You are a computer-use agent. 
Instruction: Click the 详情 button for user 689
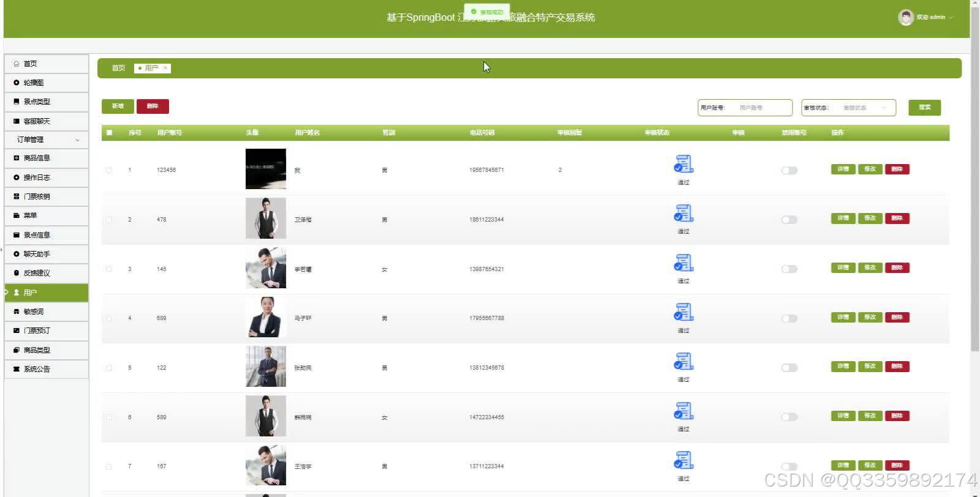click(843, 317)
